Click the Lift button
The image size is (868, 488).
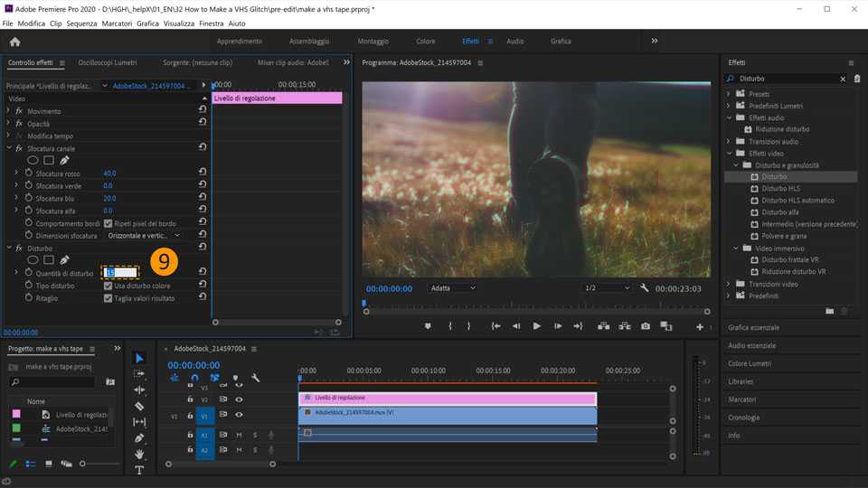(x=603, y=326)
